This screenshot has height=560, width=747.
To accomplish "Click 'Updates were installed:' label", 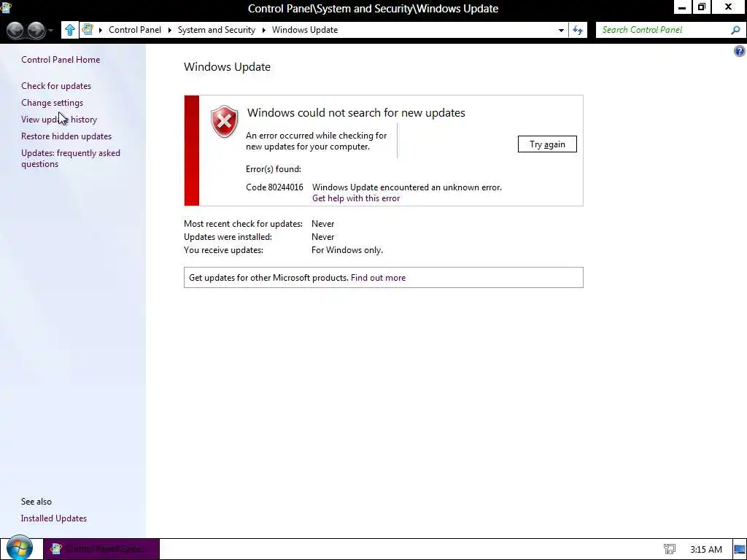I will tap(228, 237).
